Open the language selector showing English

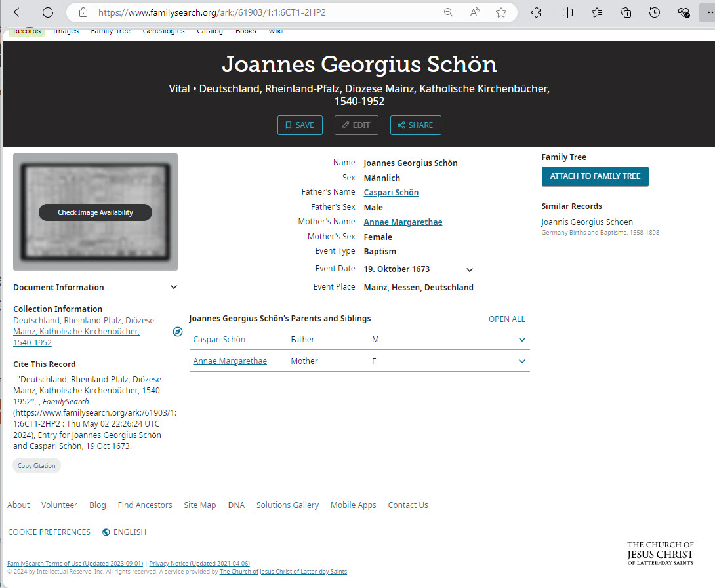(x=125, y=532)
